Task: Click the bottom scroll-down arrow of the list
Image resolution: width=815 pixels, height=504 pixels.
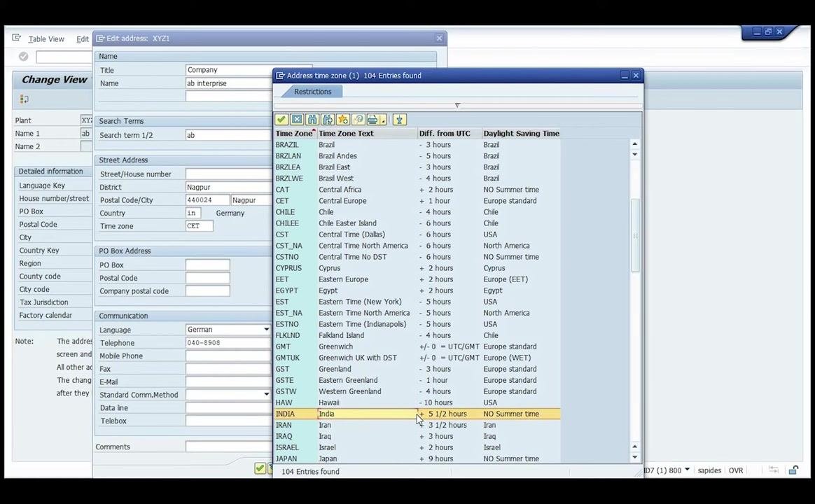Action: [634, 457]
